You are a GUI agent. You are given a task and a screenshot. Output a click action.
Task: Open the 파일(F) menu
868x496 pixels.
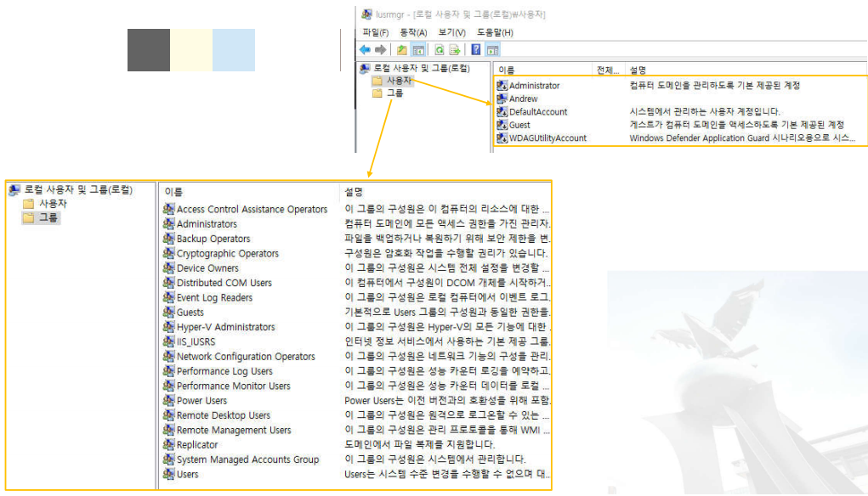click(375, 32)
